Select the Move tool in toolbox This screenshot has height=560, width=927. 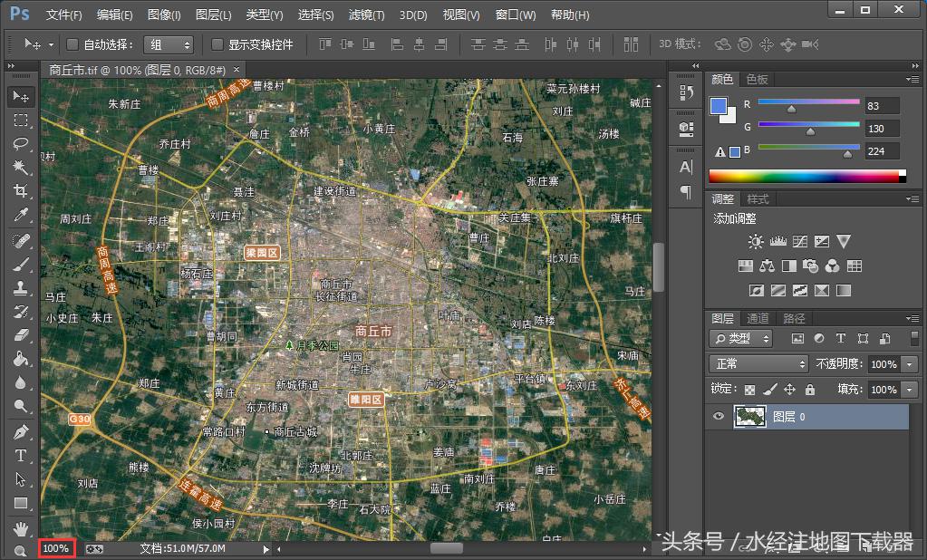click(x=21, y=96)
